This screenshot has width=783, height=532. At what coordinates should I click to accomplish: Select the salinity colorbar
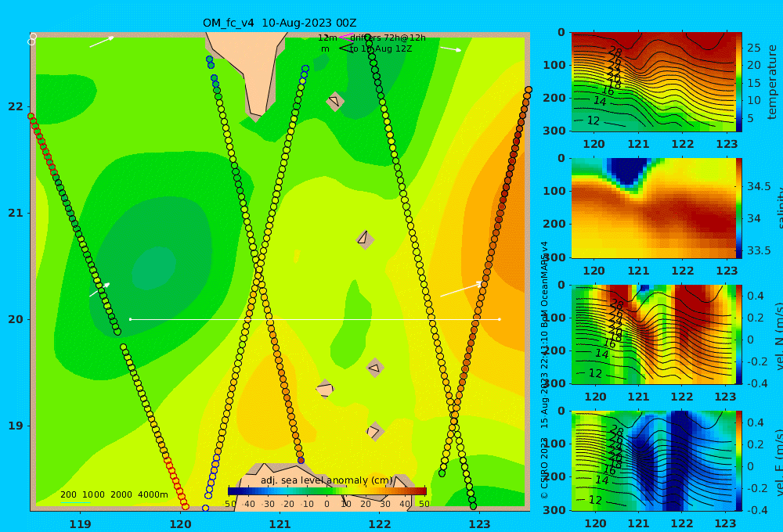point(739,208)
